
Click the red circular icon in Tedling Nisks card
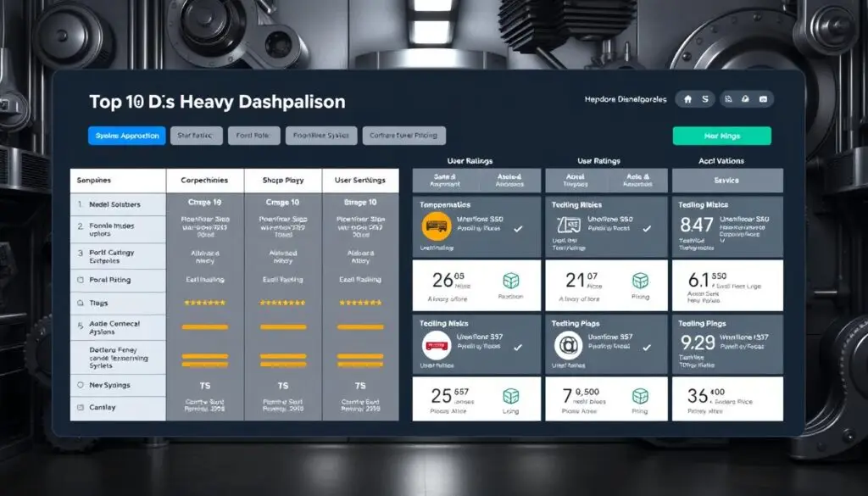435,345
